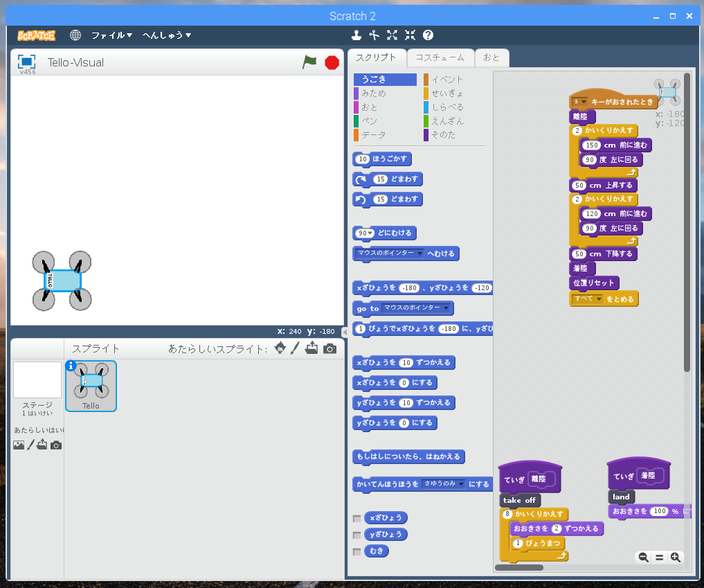Open direction dropdown in どにむける block
The height and width of the screenshot is (588, 704).
coord(370,233)
